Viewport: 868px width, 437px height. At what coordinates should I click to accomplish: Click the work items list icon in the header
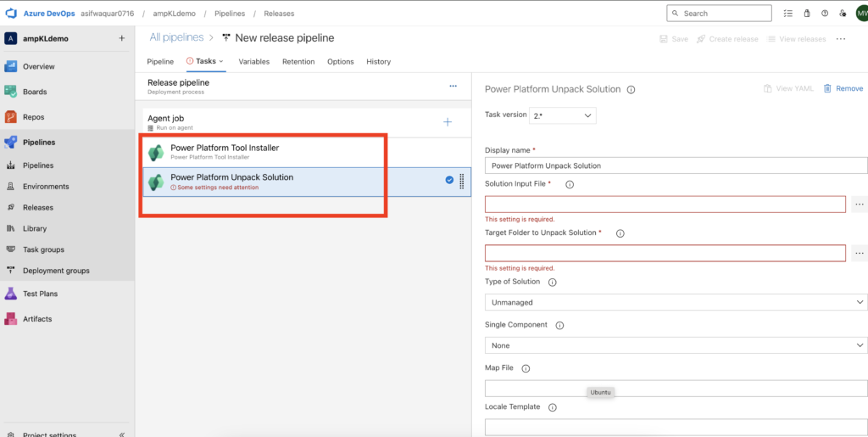click(787, 14)
